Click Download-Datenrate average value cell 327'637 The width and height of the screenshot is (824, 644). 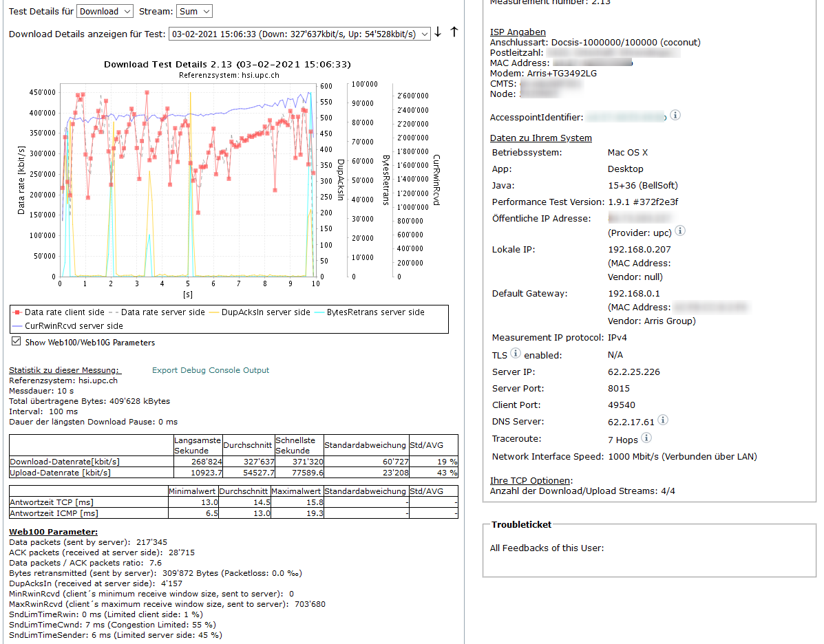(248, 462)
